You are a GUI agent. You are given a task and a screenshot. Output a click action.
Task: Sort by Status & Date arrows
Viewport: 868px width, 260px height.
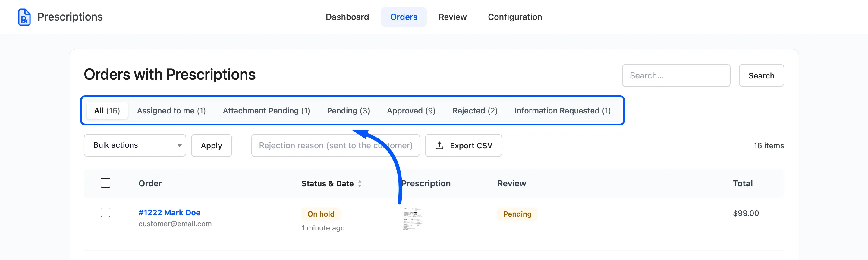click(360, 183)
